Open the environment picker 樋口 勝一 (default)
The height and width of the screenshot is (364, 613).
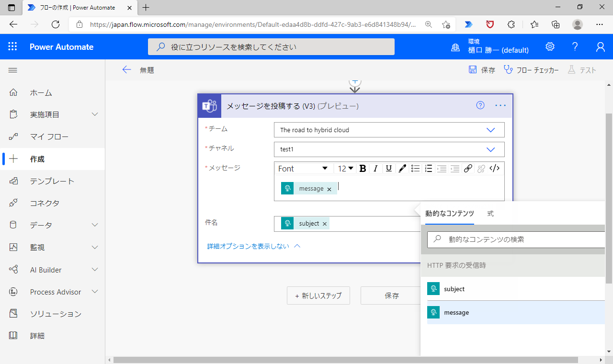click(490, 46)
